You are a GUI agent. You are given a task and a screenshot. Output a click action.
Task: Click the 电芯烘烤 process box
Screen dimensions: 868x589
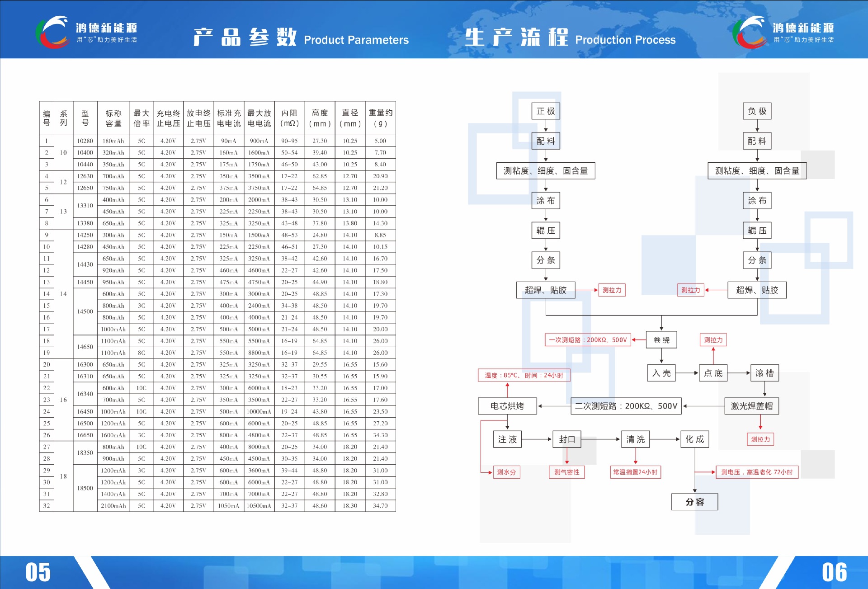pos(507,406)
